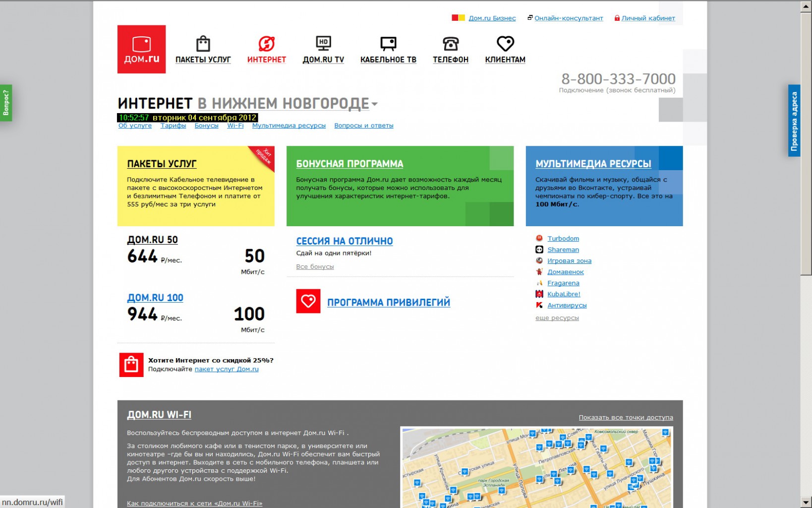Open the Программа привилегий link
The height and width of the screenshot is (508, 812).
389,302
